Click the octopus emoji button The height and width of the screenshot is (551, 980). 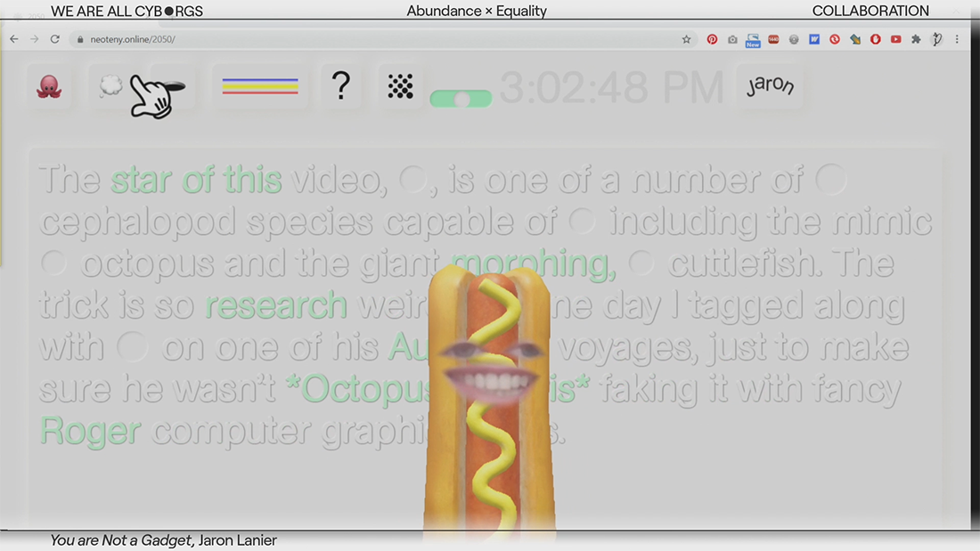[x=49, y=86]
